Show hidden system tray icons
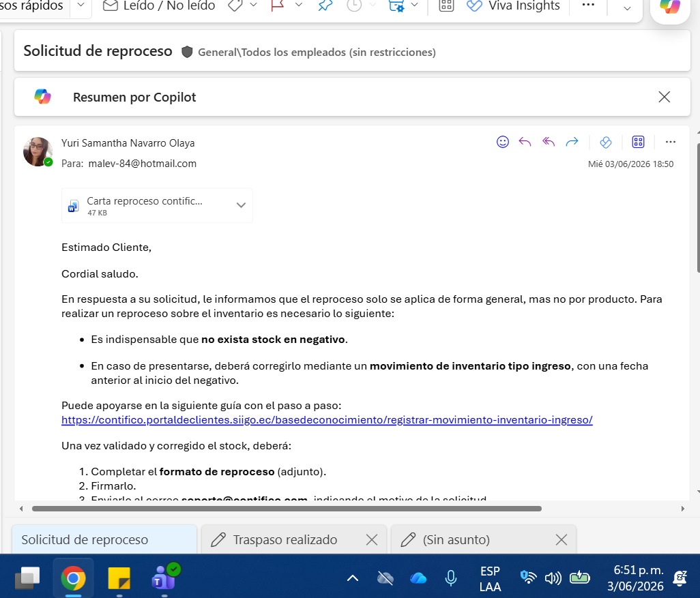This screenshot has height=598, width=700. [353, 578]
